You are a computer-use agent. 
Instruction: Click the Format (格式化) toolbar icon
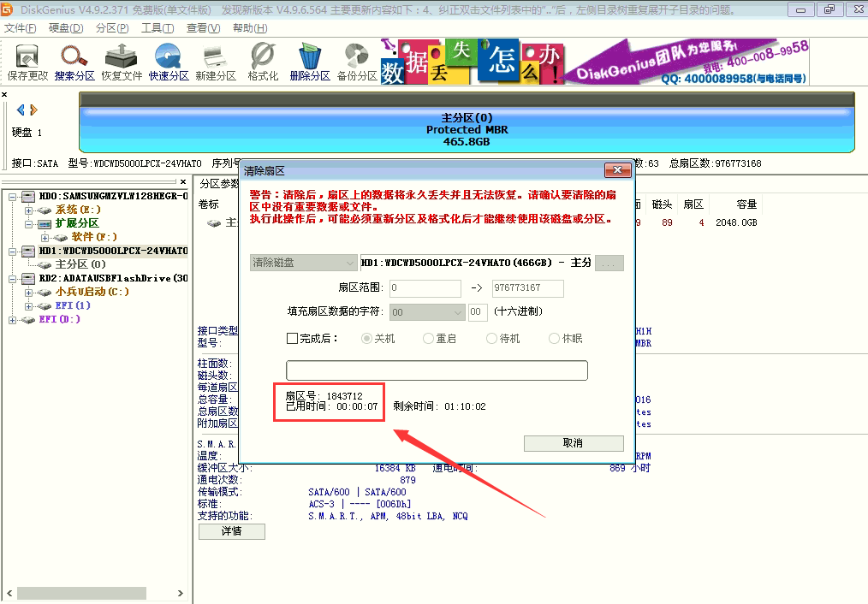(263, 62)
